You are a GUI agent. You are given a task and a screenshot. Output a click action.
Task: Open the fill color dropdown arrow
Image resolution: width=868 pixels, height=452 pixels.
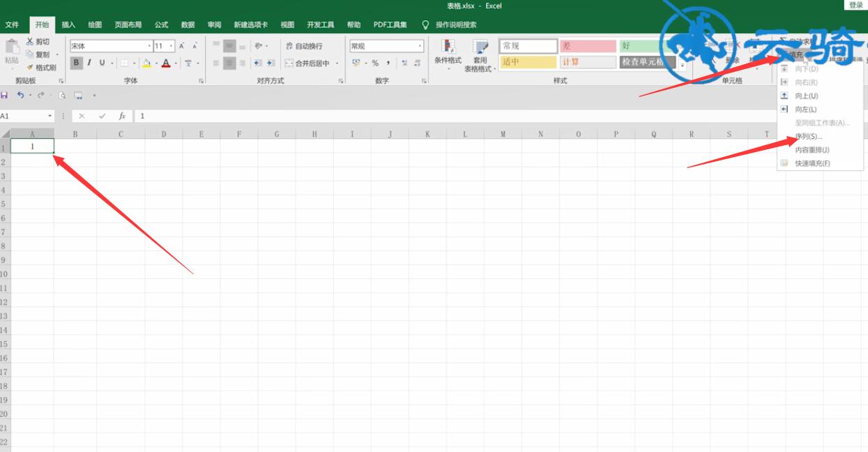coord(156,63)
